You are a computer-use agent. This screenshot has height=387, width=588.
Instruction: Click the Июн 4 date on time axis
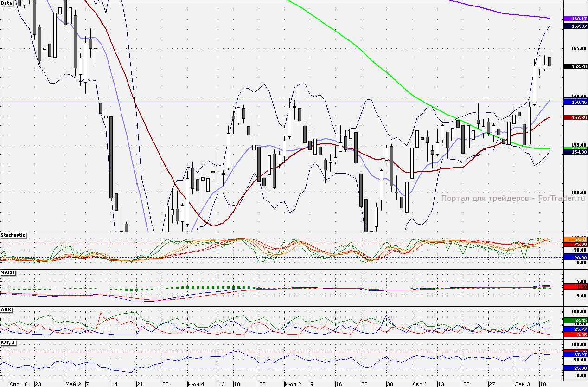[x=197, y=384]
